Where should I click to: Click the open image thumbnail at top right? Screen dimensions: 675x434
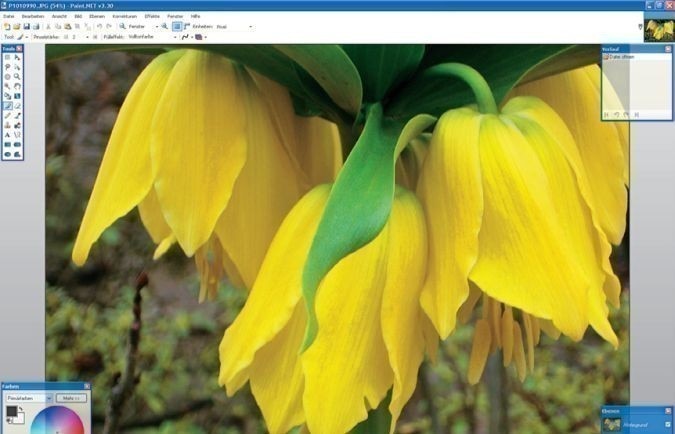pos(657,30)
